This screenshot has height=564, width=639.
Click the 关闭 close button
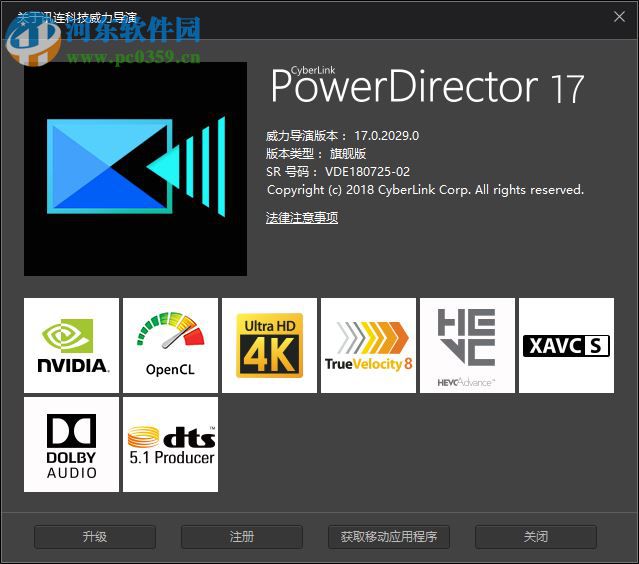tap(536, 537)
